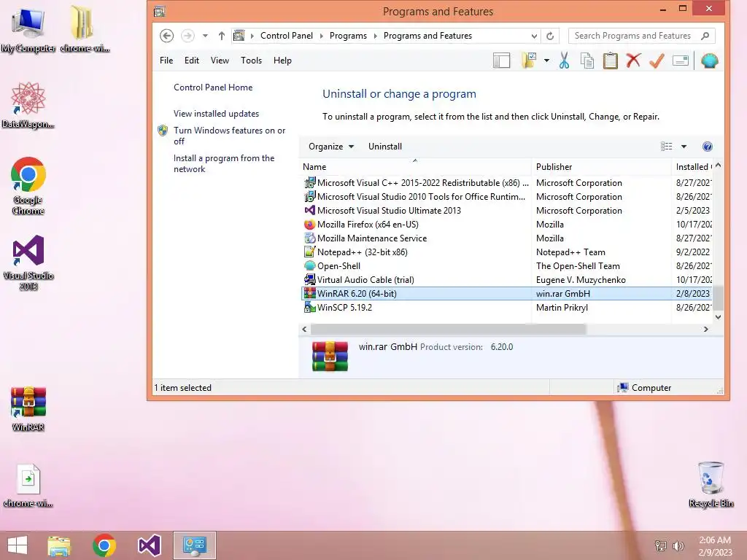Image resolution: width=747 pixels, height=560 pixels.
Task: Select Mozilla Maintenance Service row
Action: click(507, 238)
